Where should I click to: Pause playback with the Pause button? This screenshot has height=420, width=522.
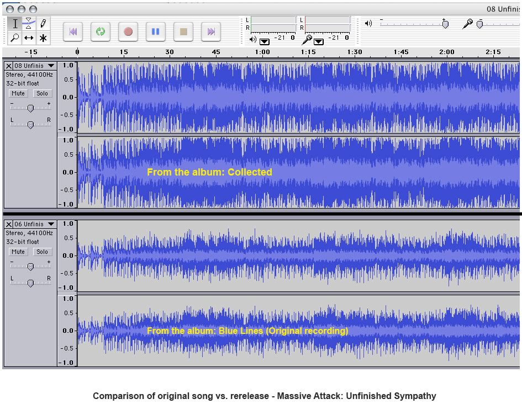(156, 31)
